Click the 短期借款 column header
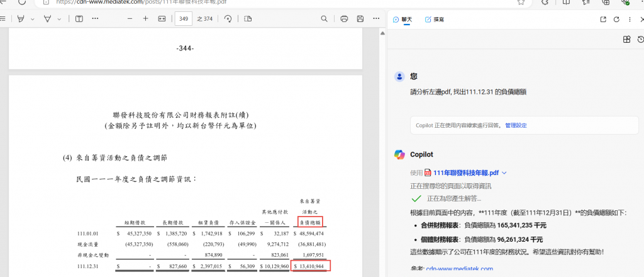Image resolution: width=644 pixels, height=277 pixels. [x=135, y=223]
